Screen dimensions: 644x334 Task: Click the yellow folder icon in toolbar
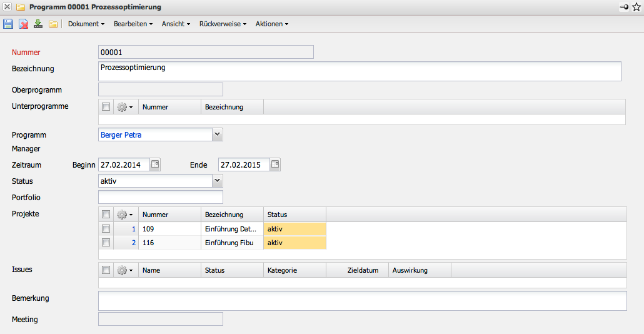click(x=53, y=24)
